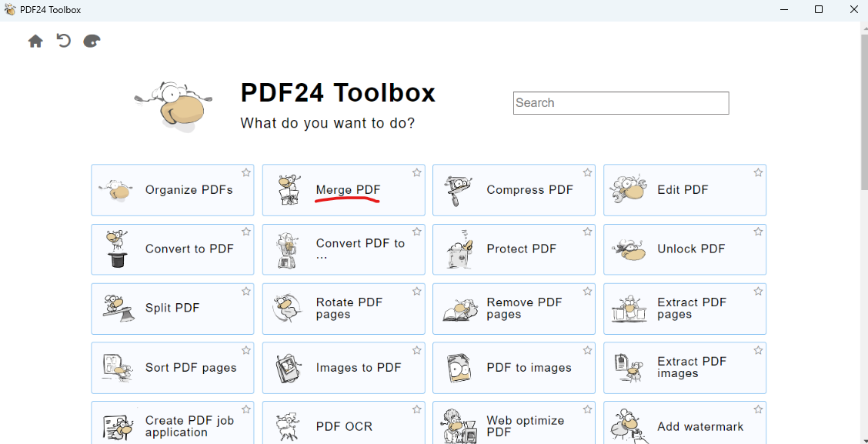Image resolution: width=868 pixels, height=444 pixels.
Task: Click the Web optimize PDF icon
Action: coord(459,426)
